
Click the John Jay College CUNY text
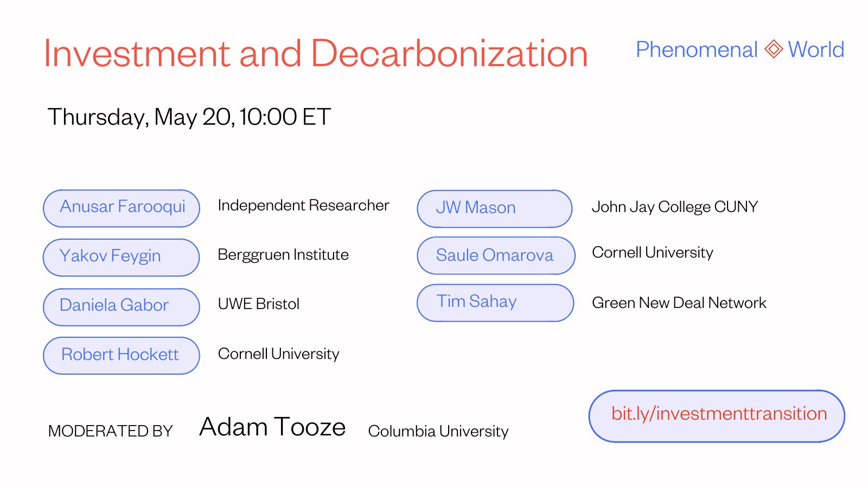[675, 207]
